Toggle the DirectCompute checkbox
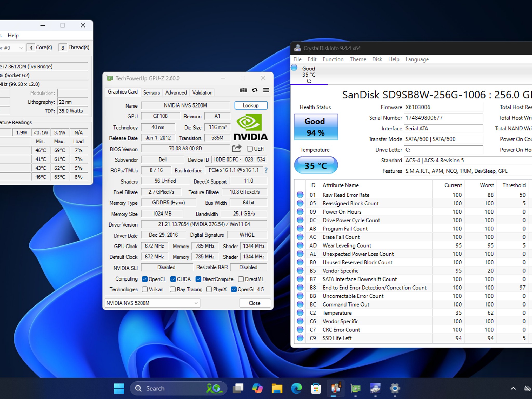 pyautogui.click(x=198, y=279)
